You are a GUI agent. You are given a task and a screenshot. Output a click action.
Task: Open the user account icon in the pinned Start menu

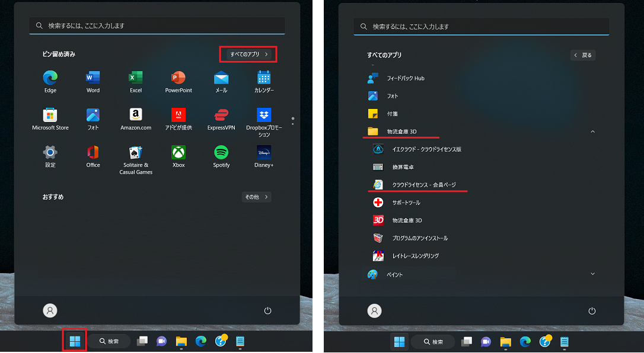click(x=50, y=310)
